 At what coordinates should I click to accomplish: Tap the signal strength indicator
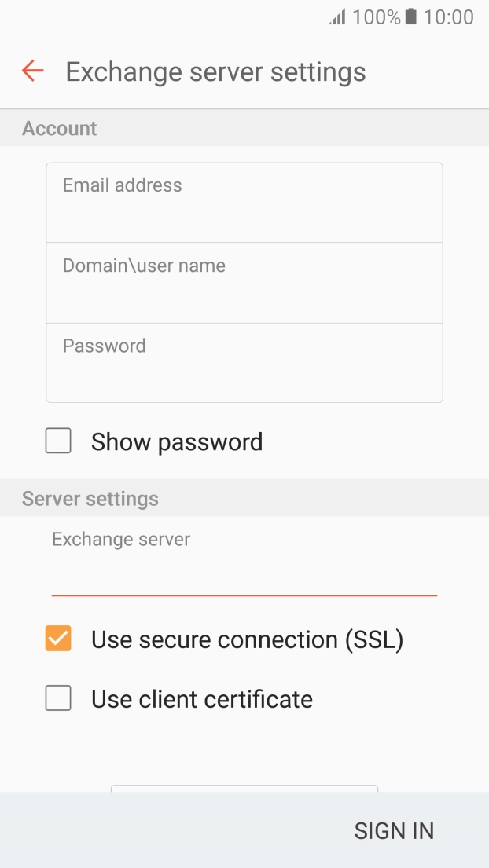coord(336,16)
